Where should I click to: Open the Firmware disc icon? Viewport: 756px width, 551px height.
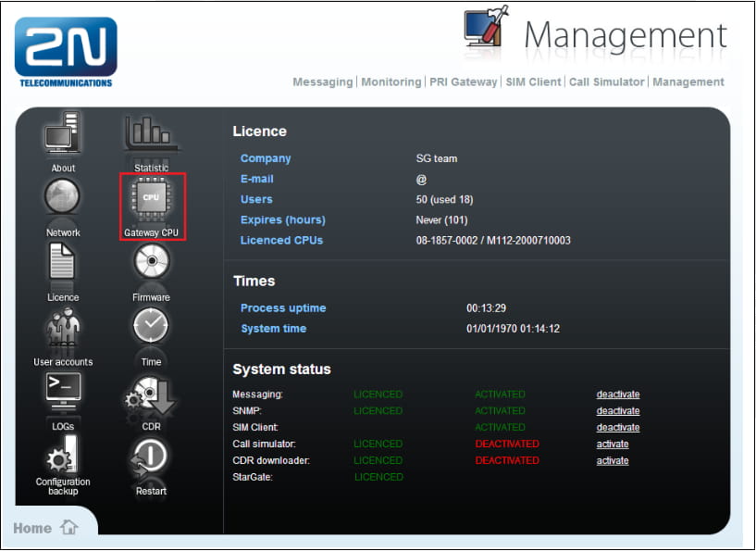click(152, 261)
